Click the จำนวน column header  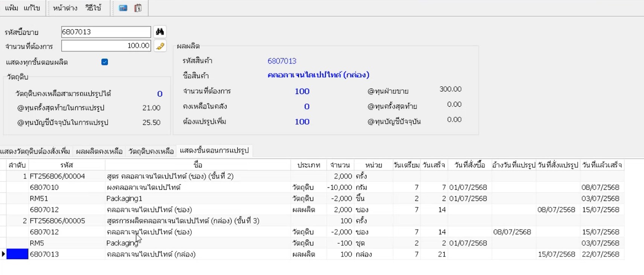tap(340, 165)
